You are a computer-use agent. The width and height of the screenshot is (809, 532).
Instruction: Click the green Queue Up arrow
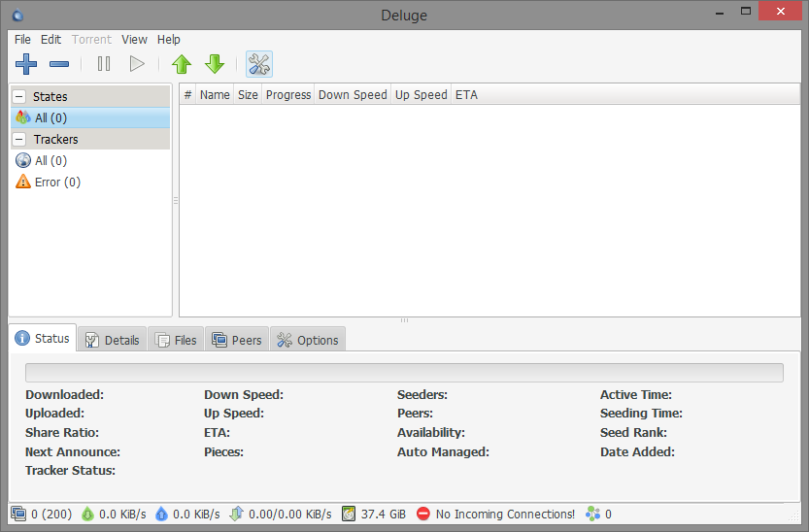tap(182, 64)
